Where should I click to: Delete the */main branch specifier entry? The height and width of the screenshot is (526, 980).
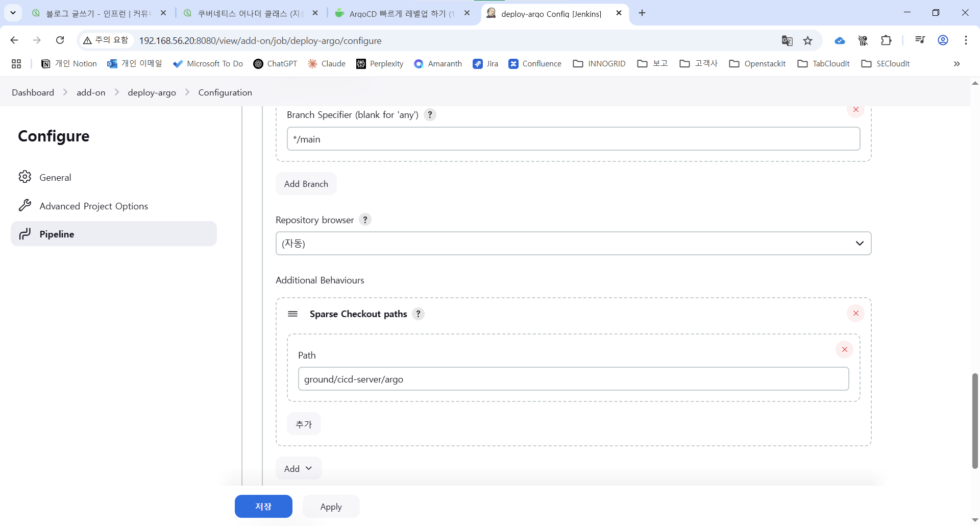click(856, 110)
